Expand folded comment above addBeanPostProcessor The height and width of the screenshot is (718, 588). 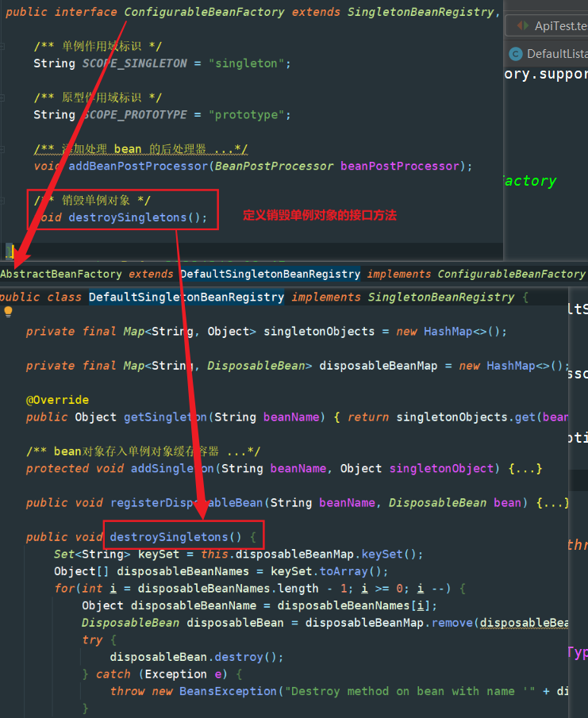[140, 149]
